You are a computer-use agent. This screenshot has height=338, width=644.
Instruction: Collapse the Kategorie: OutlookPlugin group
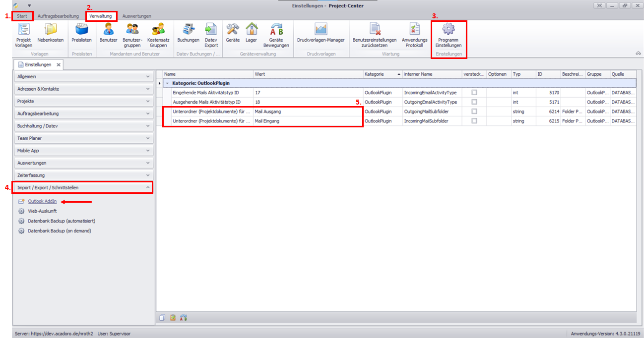pyautogui.click(x=167, y=83)
